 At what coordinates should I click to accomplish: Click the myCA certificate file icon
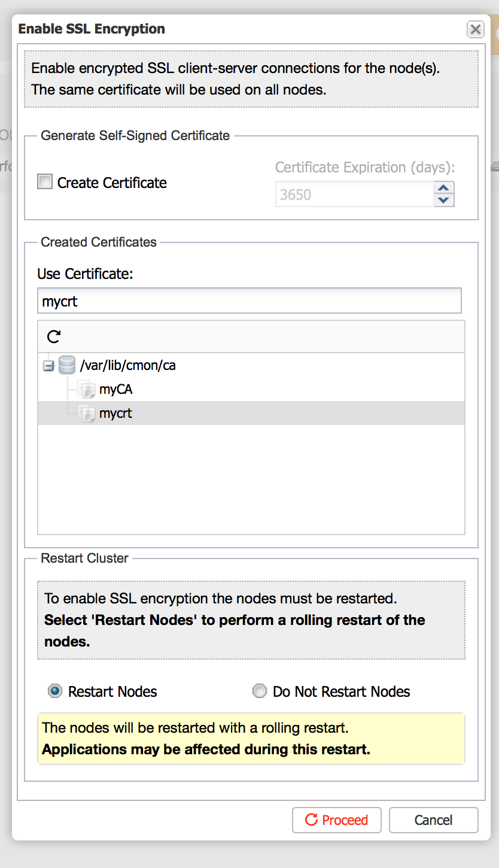pyautogui.click(x=88, y=390)
